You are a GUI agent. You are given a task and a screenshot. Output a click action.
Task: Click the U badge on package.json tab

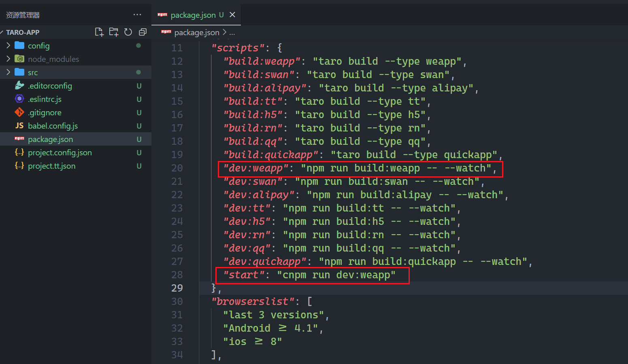[x=221, y=15]
